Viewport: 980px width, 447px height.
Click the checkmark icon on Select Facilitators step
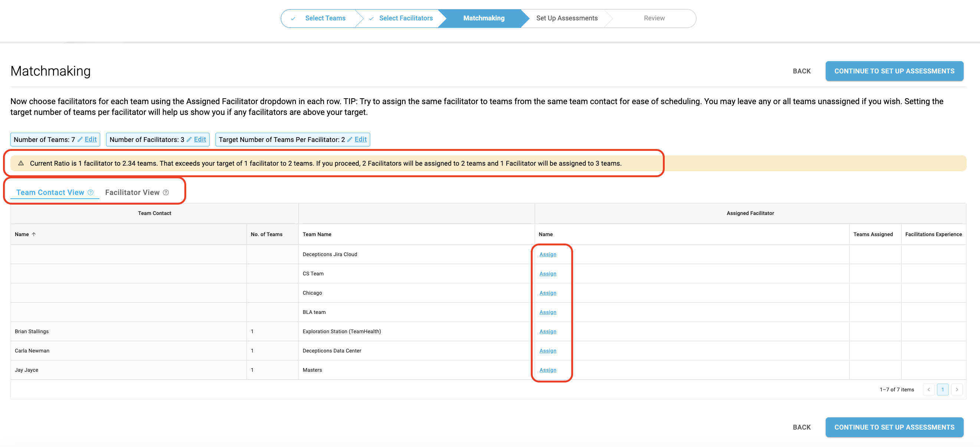point(371,18)
